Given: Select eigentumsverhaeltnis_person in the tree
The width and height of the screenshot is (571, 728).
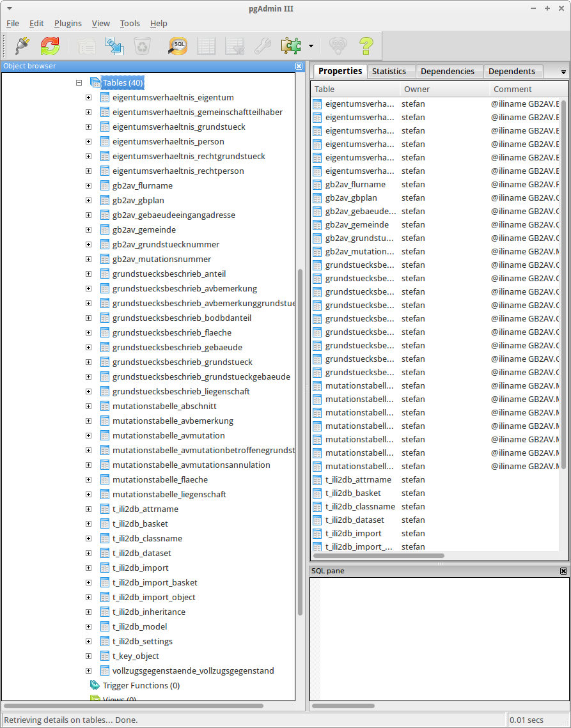Looking at the screenshot, I should pyautogui.click(x=168, y=142).
